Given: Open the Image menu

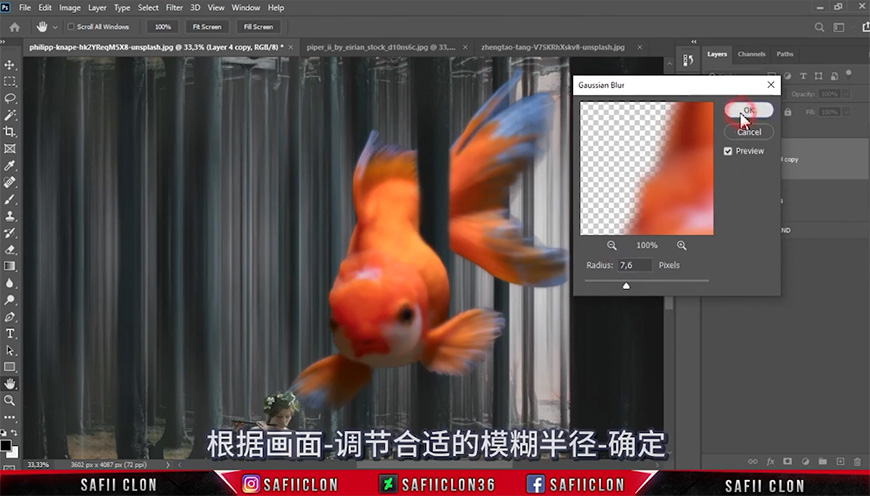Looking at the screenshot, I should [x=70, y=8].
